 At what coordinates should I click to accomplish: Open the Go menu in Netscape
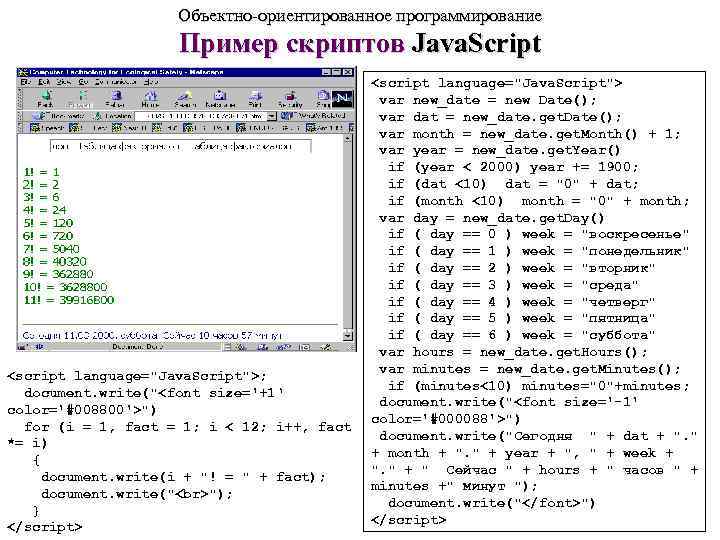click(83, 82)
